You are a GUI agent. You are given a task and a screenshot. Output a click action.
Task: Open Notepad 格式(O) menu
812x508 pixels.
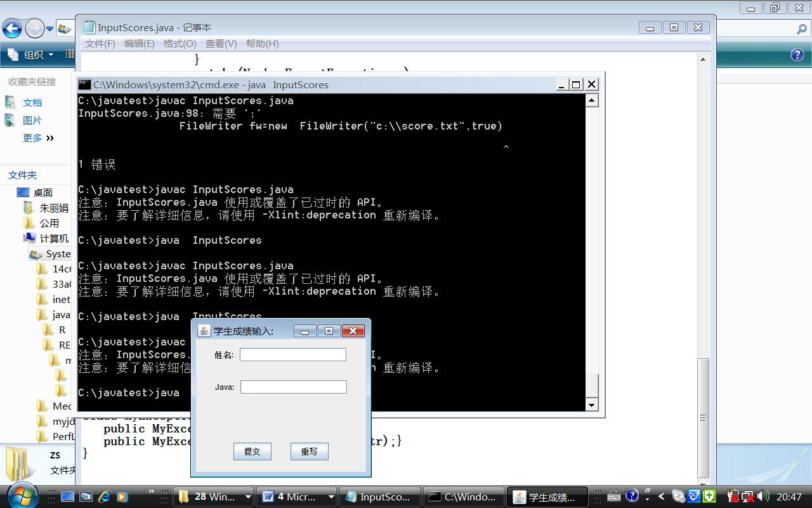180,44
